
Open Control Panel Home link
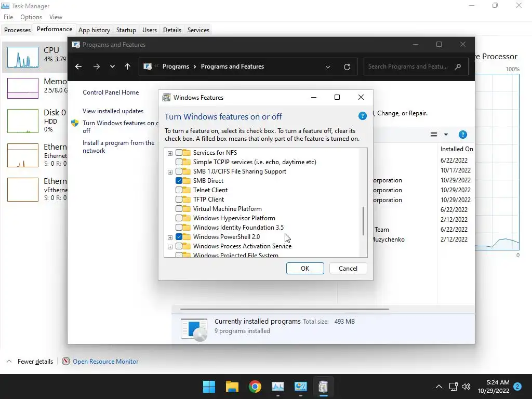111,92
